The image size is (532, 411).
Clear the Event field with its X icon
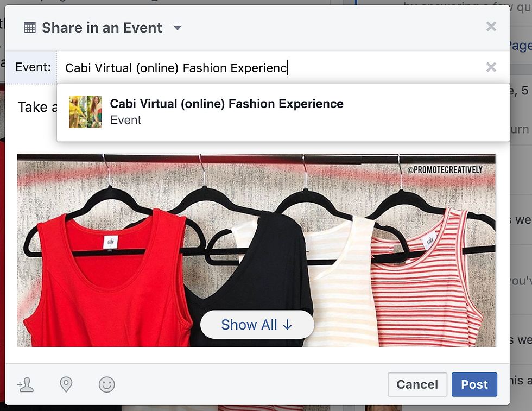click(x=491, y=67)
